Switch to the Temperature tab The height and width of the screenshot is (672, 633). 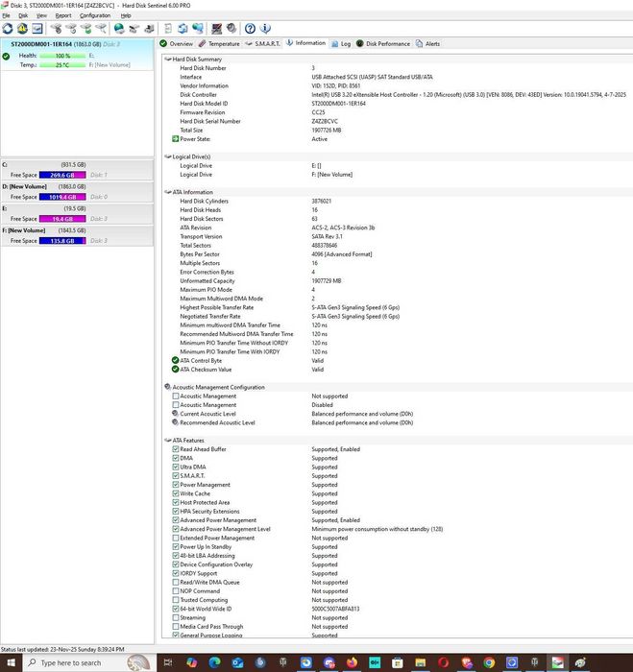[219, 44]
